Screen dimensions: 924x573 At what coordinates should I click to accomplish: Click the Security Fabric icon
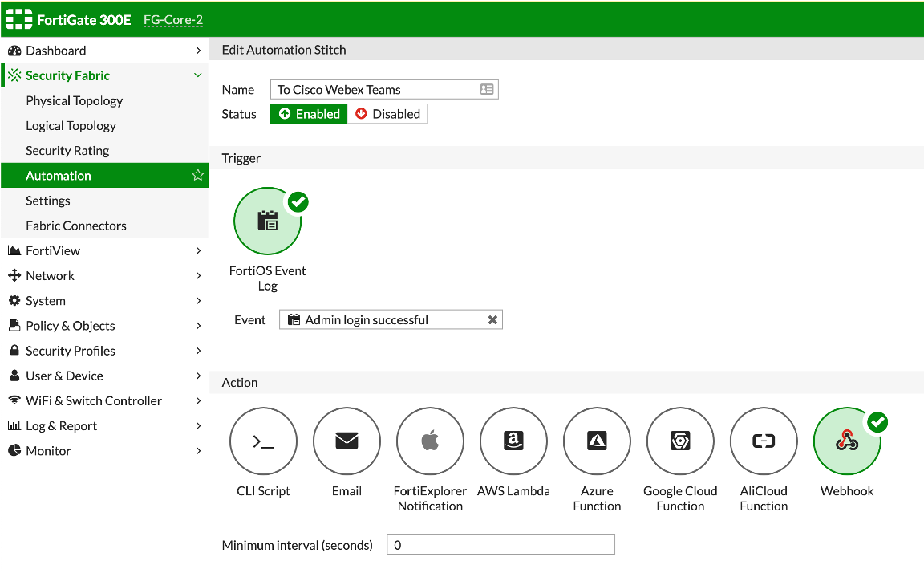[x=14, y=75]
